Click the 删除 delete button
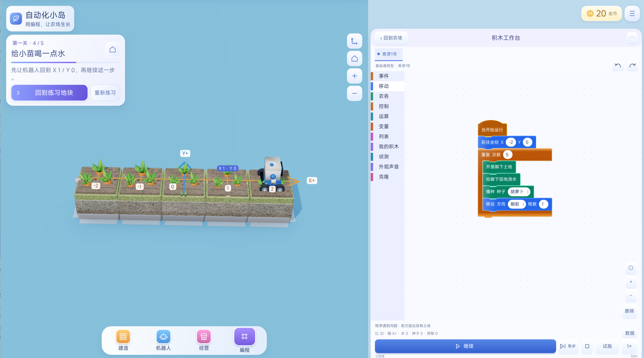The width and height of the screenshot is (644, 358). click(x=630, y=311)
